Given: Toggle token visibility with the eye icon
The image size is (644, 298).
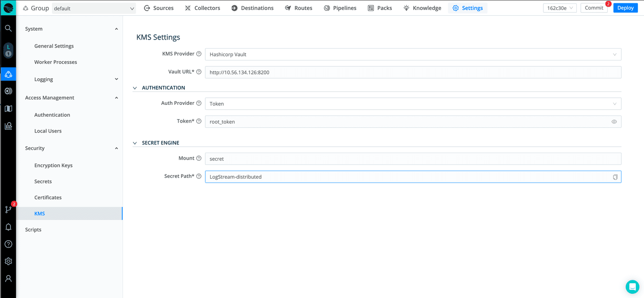Looking at the screenshot, I should click(x=614, y=122).
